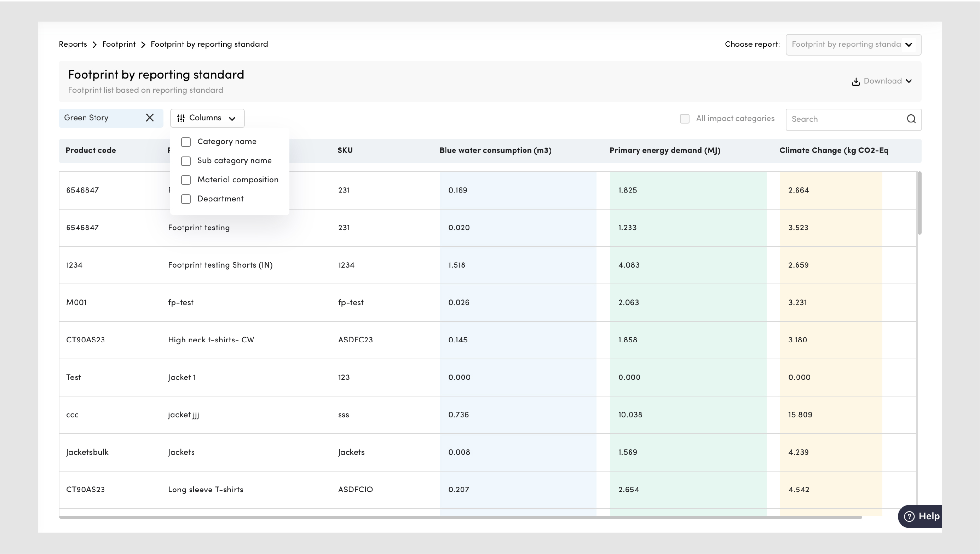Click the search magnifier icon
The height and width of the screenshot is (554, 980).
911,119
